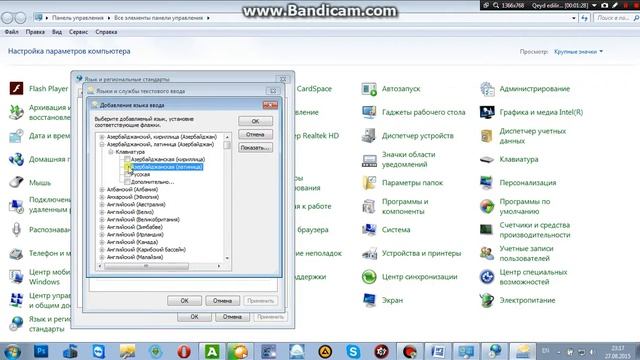Open Центр синхронизации icon
The image size is (640, 360).
tap(409, 276)
